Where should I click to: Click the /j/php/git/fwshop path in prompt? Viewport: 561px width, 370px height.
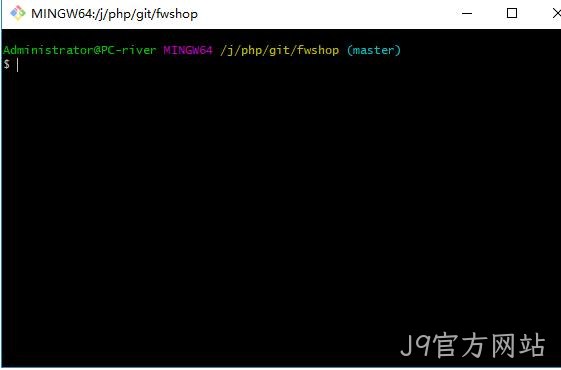tap(279, 50)
